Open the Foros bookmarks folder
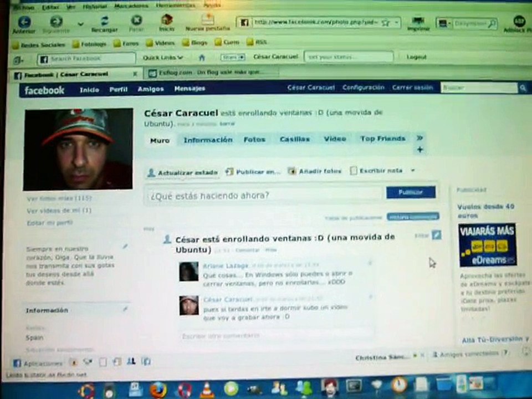This screenshot has height=399, width=532. 126,43
